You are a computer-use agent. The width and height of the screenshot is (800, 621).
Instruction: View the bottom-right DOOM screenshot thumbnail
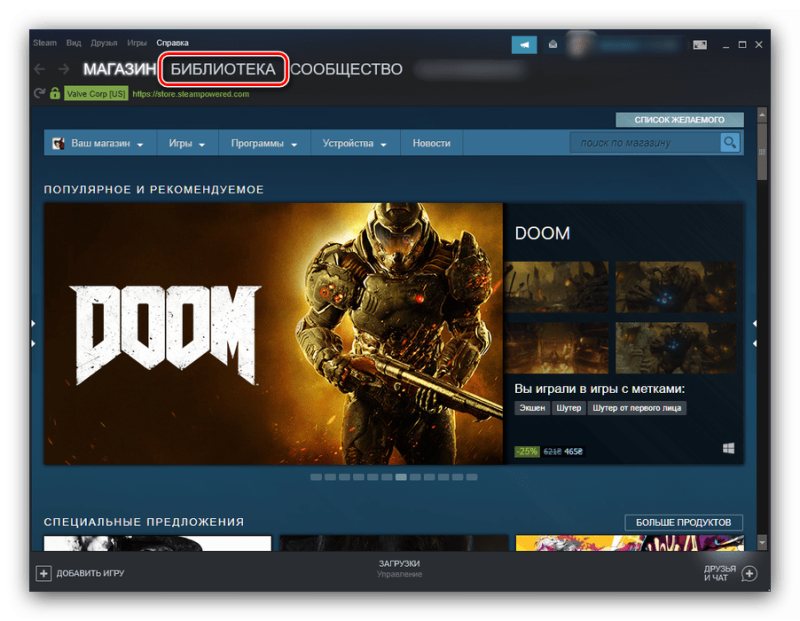coord(676,348)
